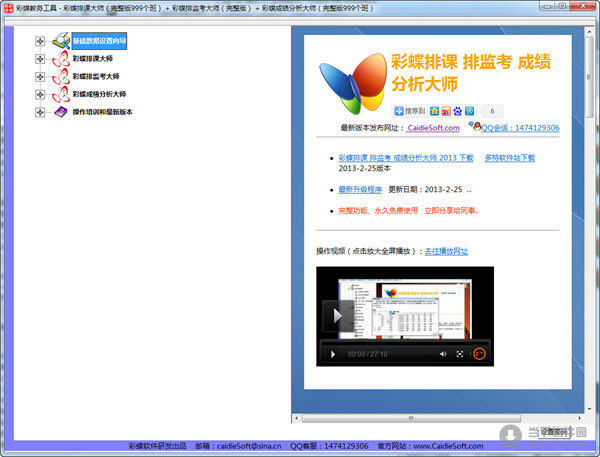Expand the 彩蝶排课大师 tree node
The width and height of the screenshot is (600, 457).
pos(40,59)
